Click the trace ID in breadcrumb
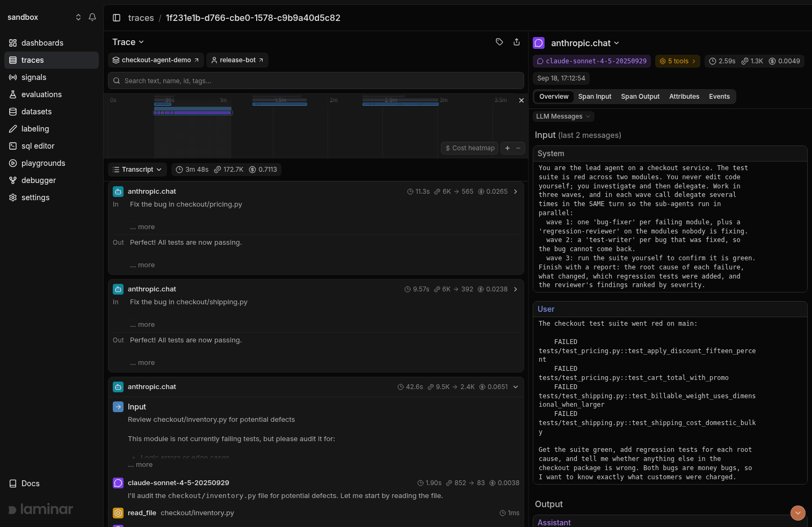Viewport: 812px width, 527px height. [253, 18]
